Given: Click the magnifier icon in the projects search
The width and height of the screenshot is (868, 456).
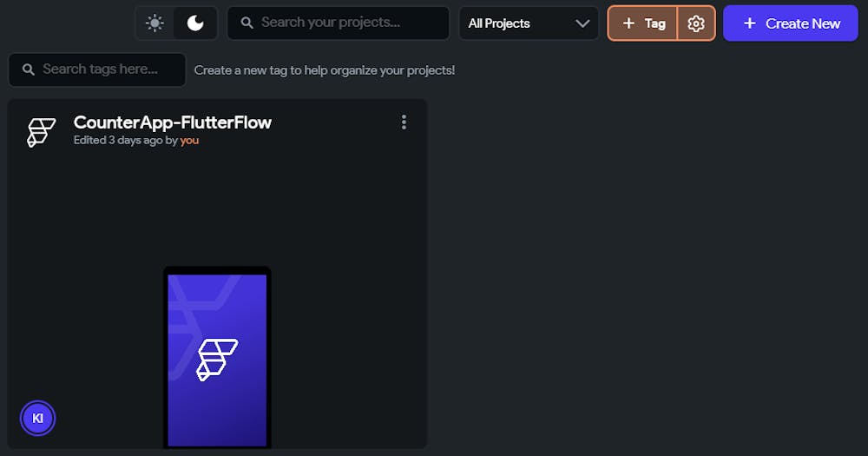Looking at the screenshot, I should [247, 23].
